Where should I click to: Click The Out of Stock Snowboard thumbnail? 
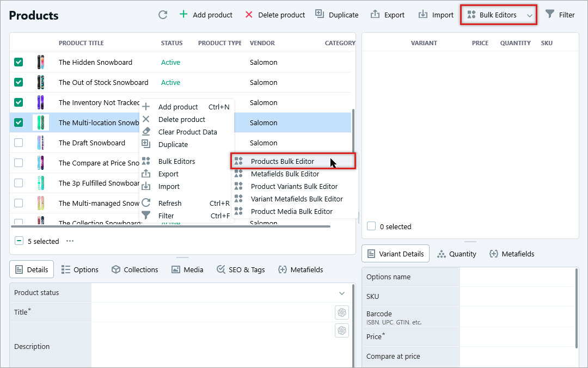[40, 82]
